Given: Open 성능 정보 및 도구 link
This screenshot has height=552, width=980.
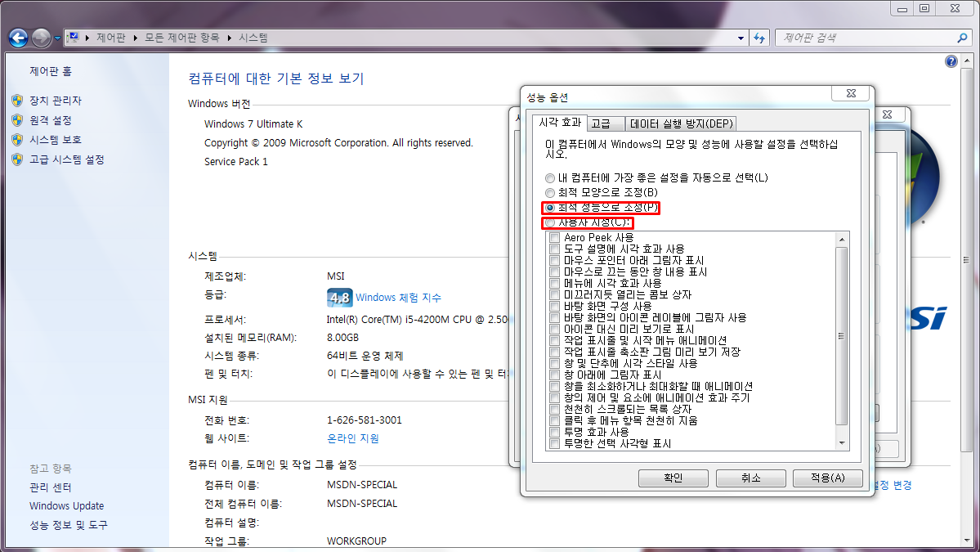Looking at the screenshot, I should pyautogui.click(x=68, y=524).
